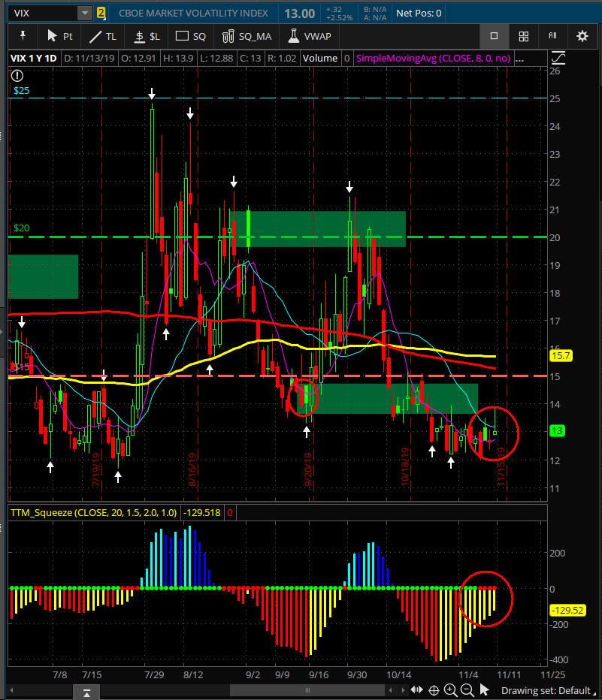Open chart settings gear icon
This screenshot has width=602, height=700.
(x=582, y=35)
